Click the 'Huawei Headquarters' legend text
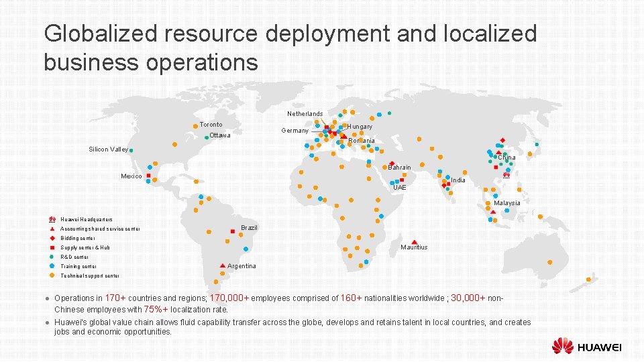Image resolution: width=644 pixels, height=362 pixels. [x=87, y=220]
